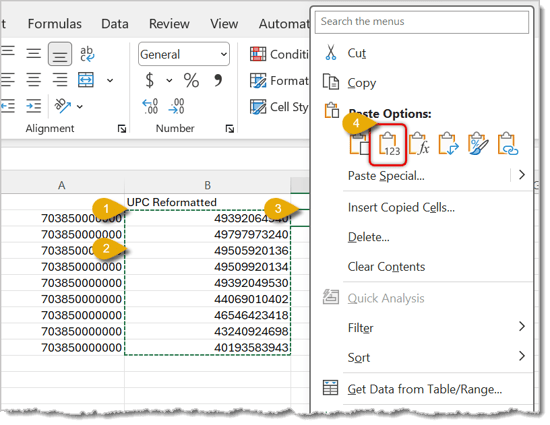Switch to the Review ribbon tab
The width and height of the screenshot is (550, 425).
tap(169, 24)
